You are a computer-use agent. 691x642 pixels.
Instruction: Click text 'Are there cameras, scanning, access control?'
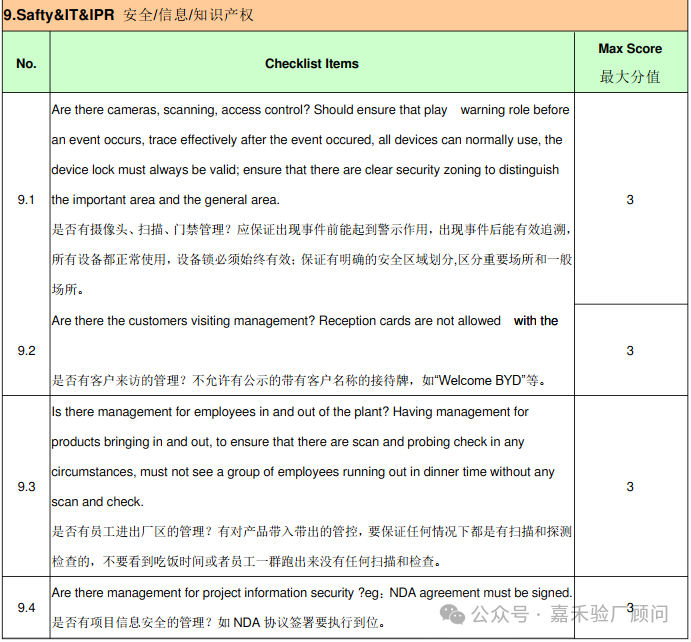click(181, 110)
